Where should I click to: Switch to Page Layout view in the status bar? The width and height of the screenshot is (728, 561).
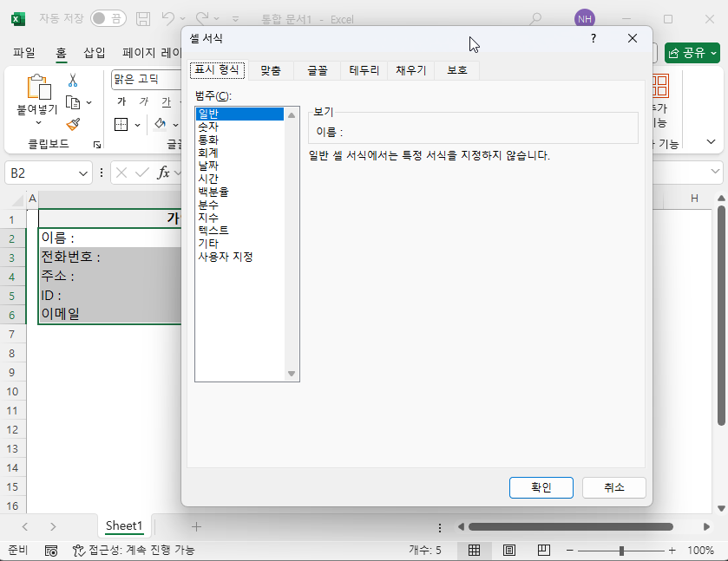[x=508, y=550]
